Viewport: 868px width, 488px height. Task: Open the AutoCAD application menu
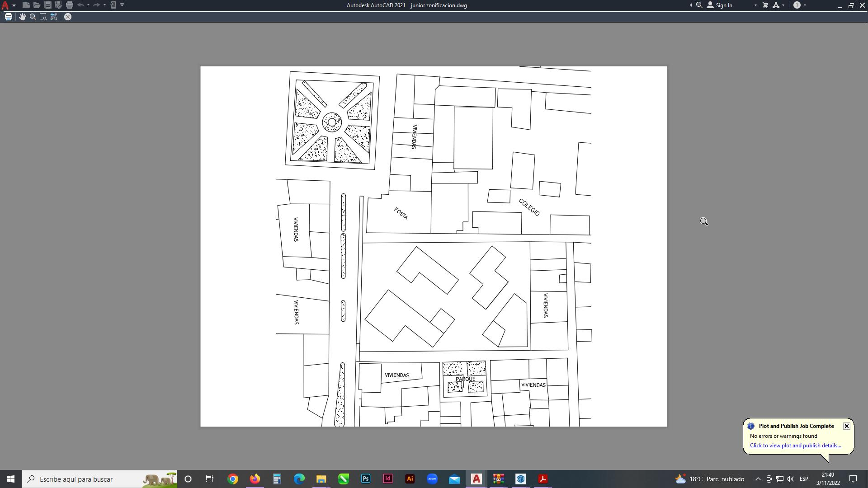[x=5, y=5]
